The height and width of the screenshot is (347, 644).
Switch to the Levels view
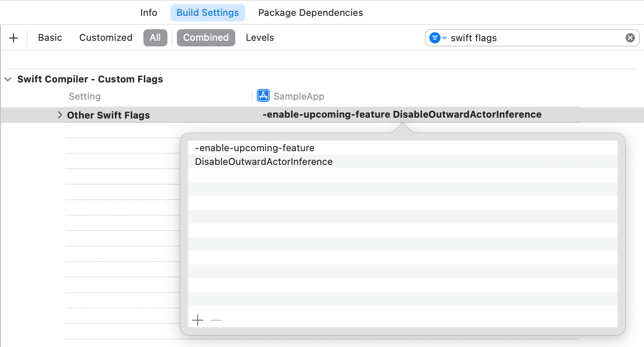260,37
